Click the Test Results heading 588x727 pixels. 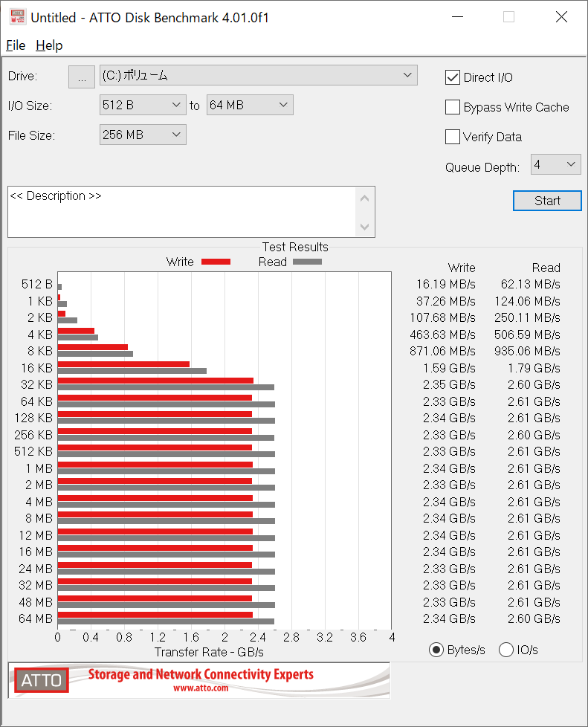295,247
